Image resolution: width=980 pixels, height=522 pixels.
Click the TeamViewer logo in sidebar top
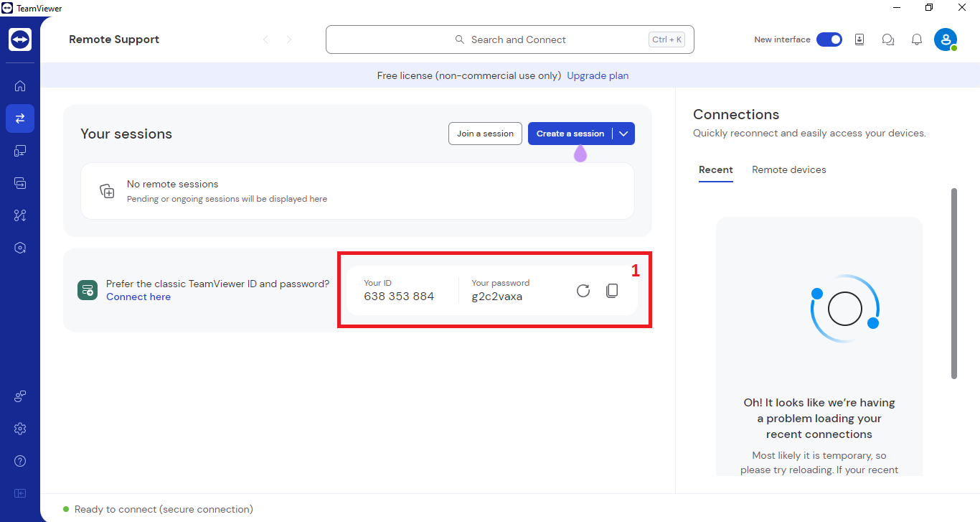20,39
